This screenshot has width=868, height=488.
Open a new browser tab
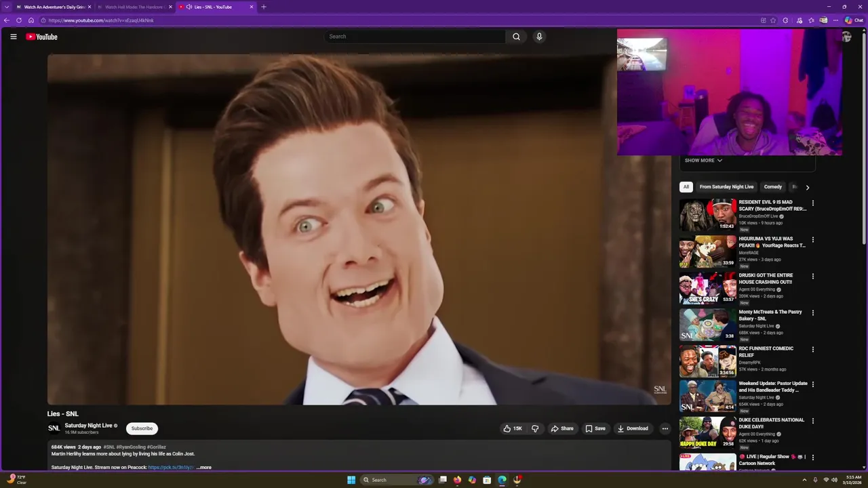coord(264,7)
